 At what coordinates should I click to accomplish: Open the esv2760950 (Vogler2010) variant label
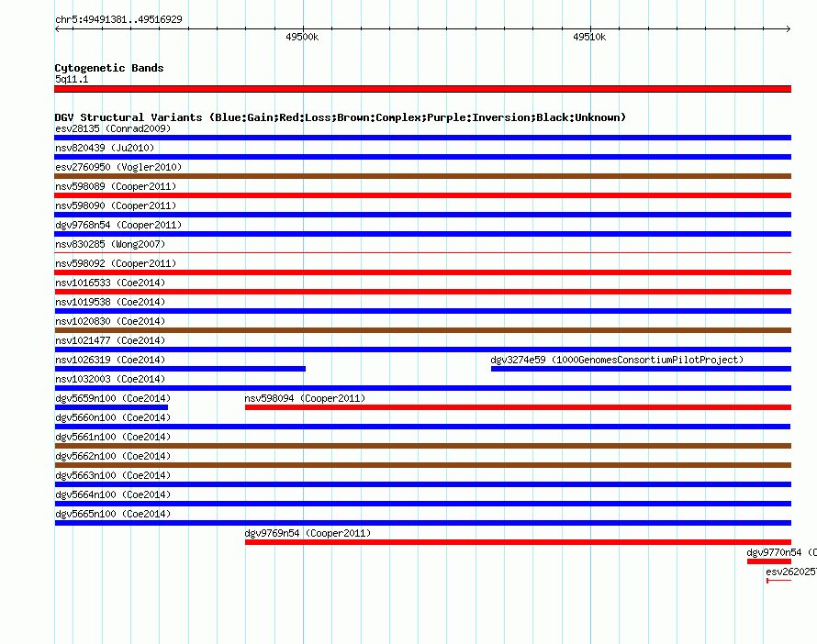click(x=118, y=167)
